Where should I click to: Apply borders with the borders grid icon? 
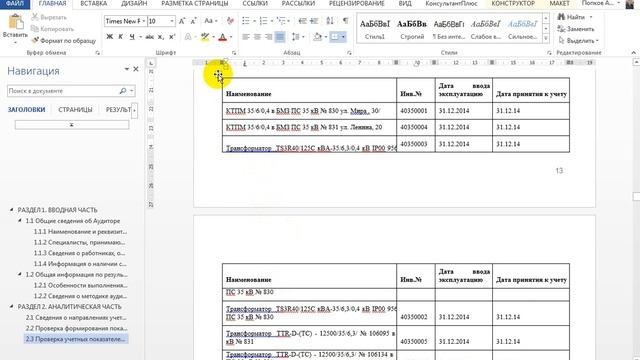click(334, 37)
